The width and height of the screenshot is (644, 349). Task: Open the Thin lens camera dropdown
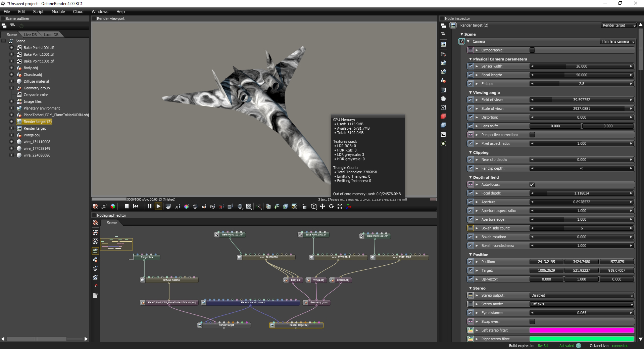coord(617,41)
